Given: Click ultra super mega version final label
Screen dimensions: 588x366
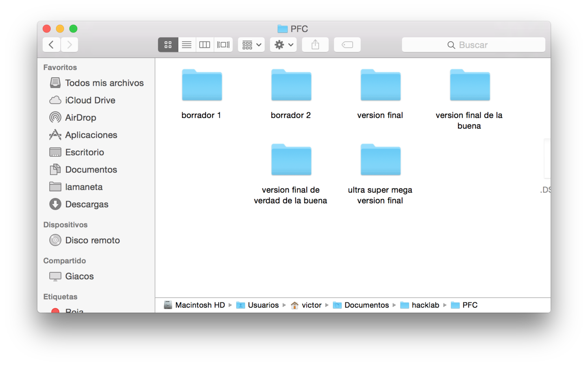Looking at the screenshot, I should tap(380, 195).
